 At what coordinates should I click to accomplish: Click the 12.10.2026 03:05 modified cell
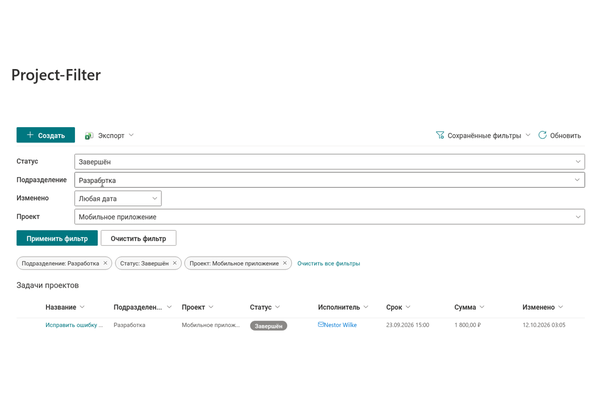point(544,325)
